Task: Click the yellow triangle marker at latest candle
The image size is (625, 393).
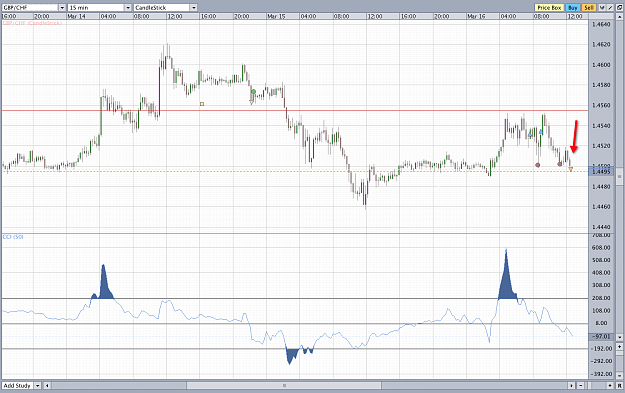Action: [571, 169]
